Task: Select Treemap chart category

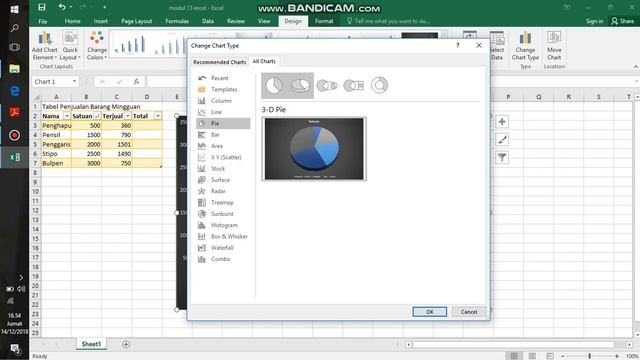Action: [x=223, y=202]
